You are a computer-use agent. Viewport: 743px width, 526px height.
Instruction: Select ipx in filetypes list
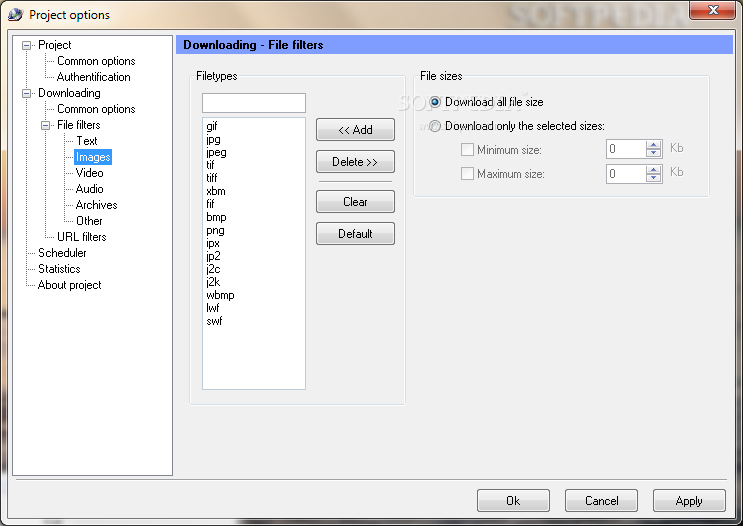tap(213, 243)
